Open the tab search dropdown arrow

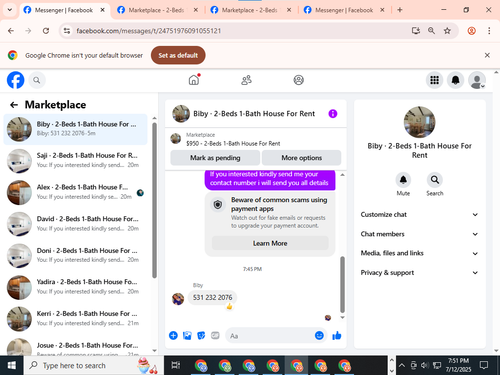click(10, 10)
